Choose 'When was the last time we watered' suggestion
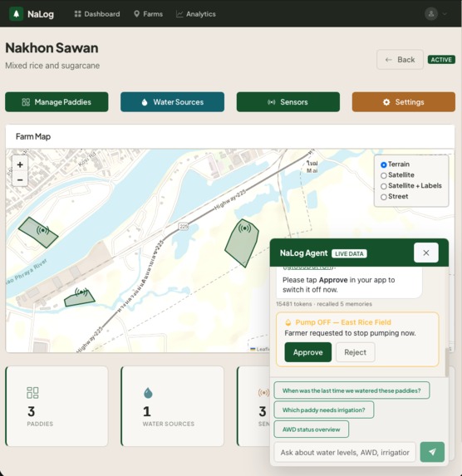Viewport: 462px width, 476px height. pyautogui.click(x=351, y=390)
